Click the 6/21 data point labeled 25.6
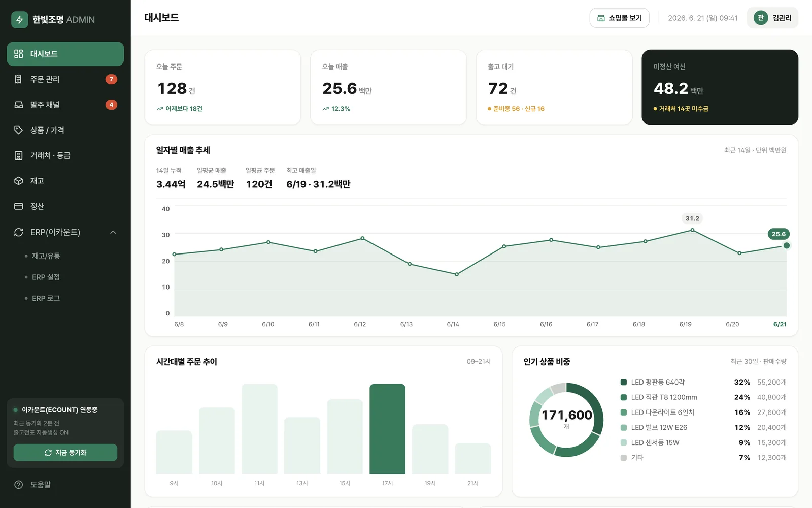 [x=787, y=246]
